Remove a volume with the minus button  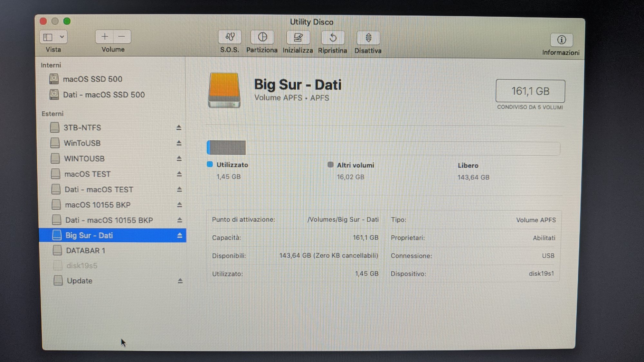(122, 37)
